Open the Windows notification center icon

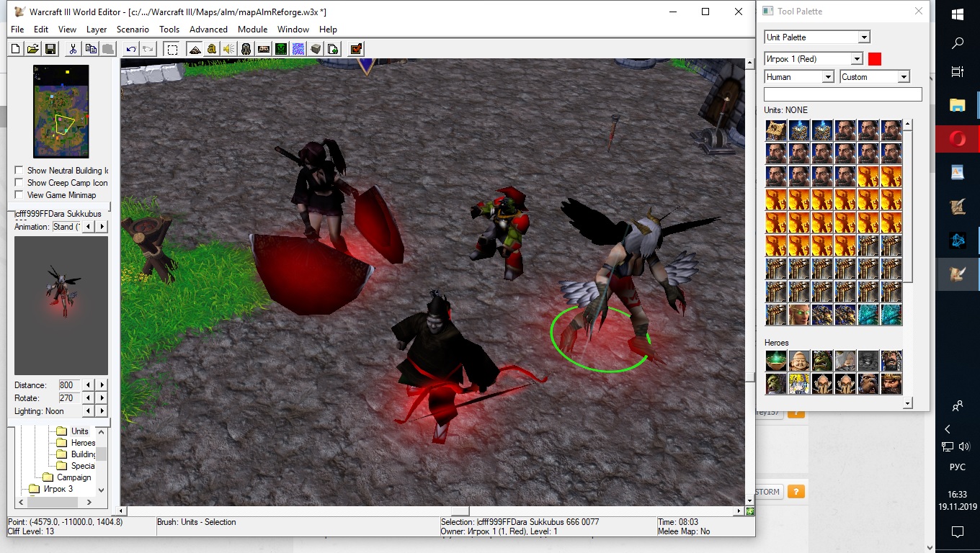[958, 532]
